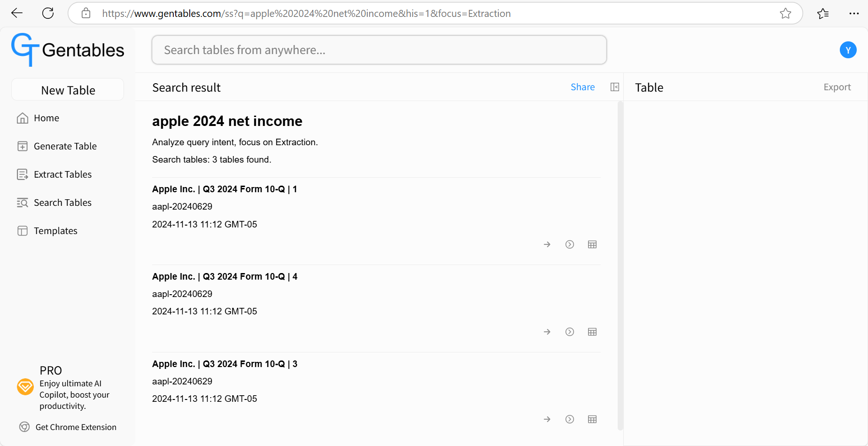Click the Share link

(582, 87)
